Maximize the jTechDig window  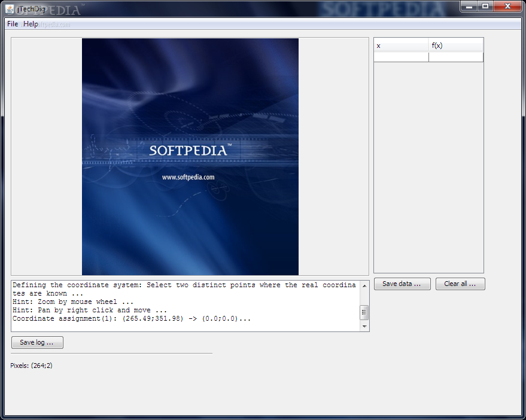[485, 7]
